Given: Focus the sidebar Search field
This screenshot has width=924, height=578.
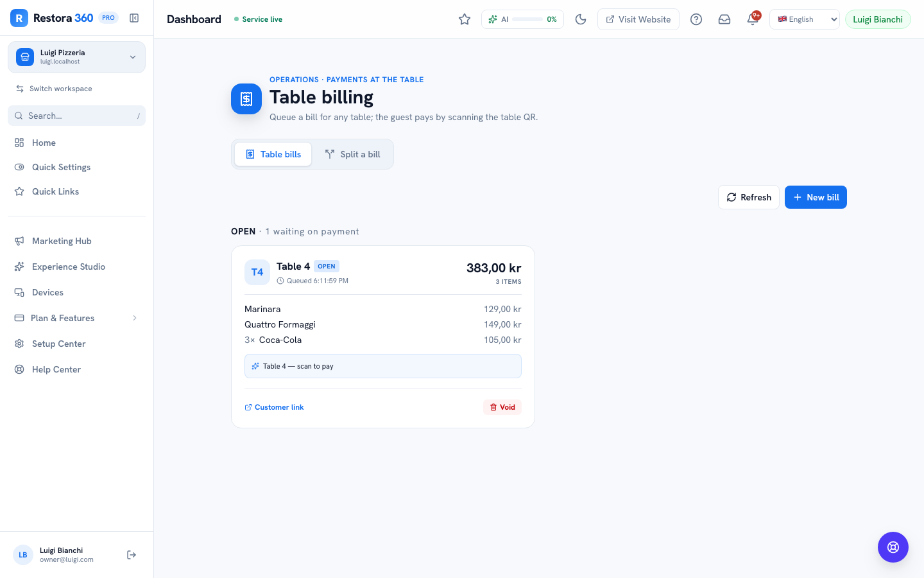Looking at the screenshot, I should pyautogui.click(x=76, y=116).
